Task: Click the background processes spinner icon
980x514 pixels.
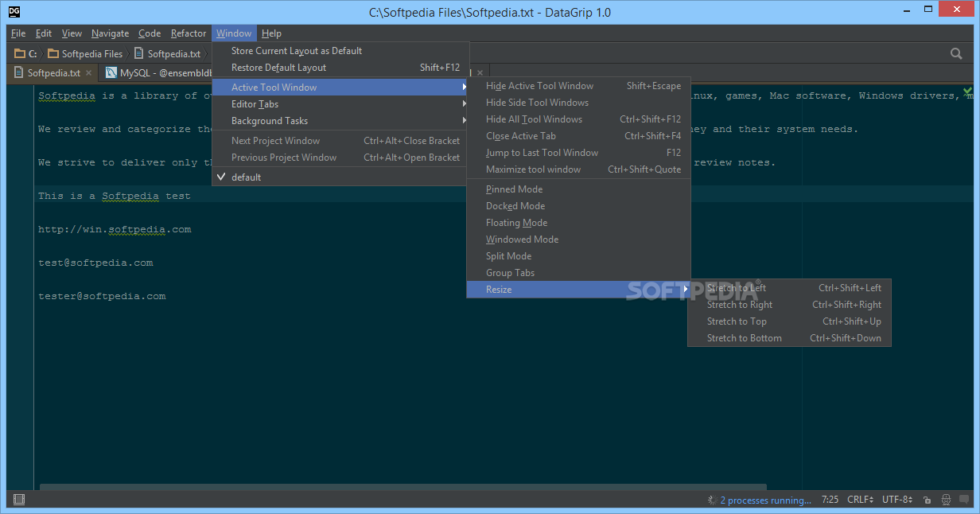Action: [712, 500]
